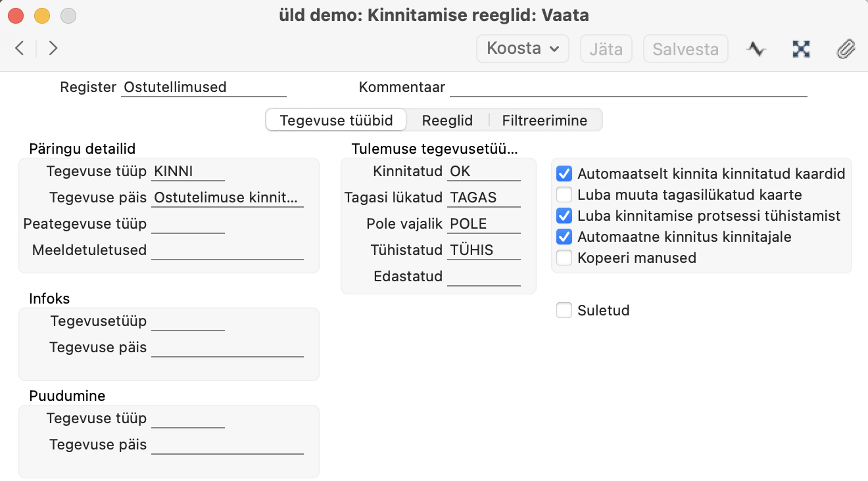Open the workflow activity pulse icon
The height and width of the screenshot is (481, 868).
click(756, 49)
